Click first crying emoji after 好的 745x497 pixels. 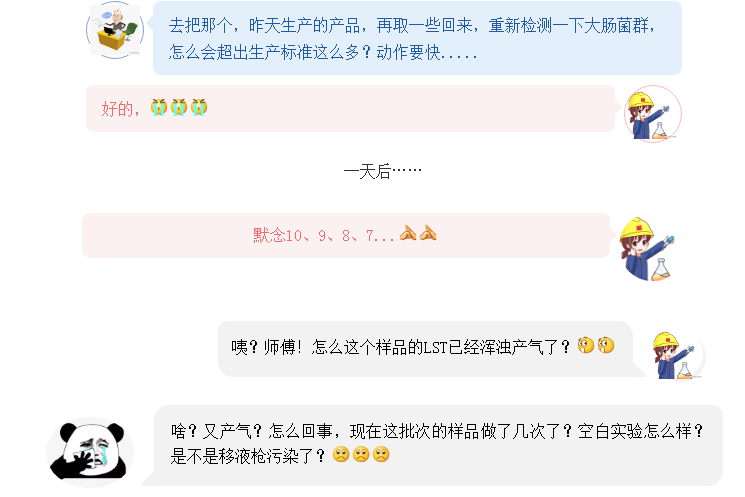click(x=159, y=107)
